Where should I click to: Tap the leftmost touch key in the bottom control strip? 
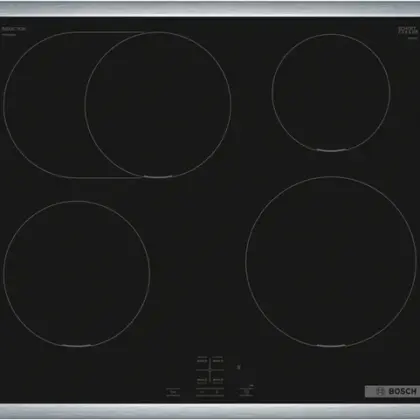pos(173,392)
